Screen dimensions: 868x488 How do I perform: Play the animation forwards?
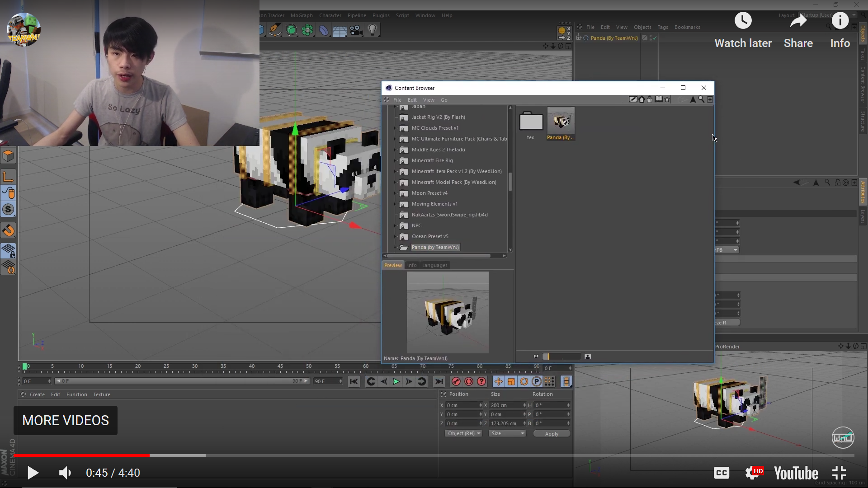396,382
